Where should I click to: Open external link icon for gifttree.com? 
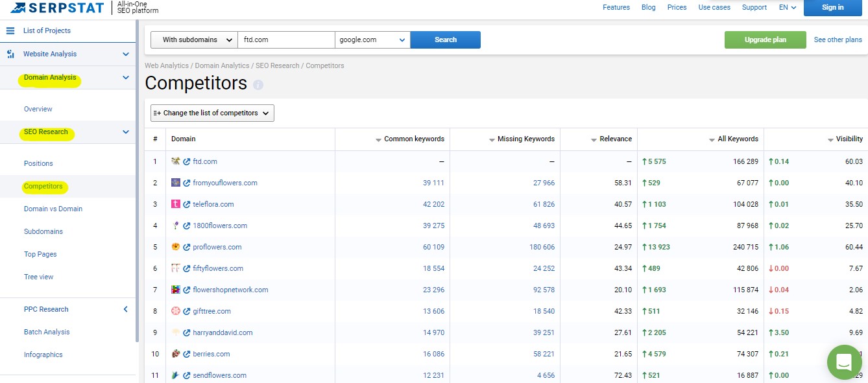(187, 311)
